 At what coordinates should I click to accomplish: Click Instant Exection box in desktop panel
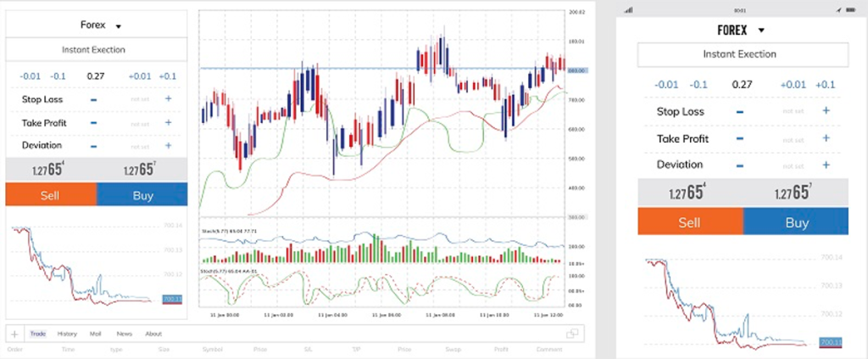click(97, 50)
